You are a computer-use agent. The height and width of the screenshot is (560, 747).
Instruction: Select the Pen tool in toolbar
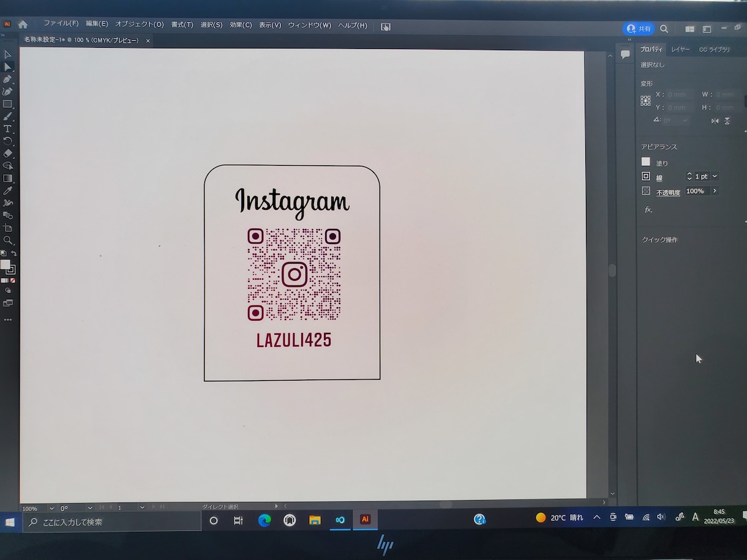pyautogui.click(x=7, y=79)
